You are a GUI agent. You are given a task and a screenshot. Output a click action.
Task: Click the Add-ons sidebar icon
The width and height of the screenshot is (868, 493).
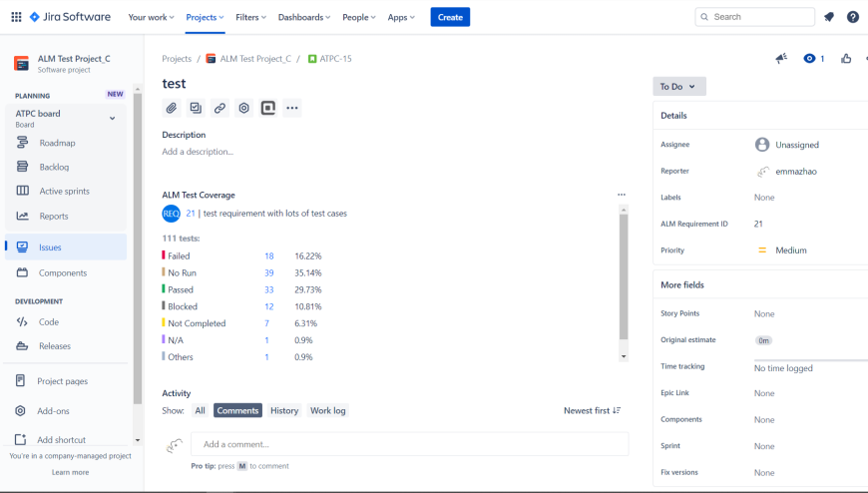pyautogui.click(x=21, y=411)
